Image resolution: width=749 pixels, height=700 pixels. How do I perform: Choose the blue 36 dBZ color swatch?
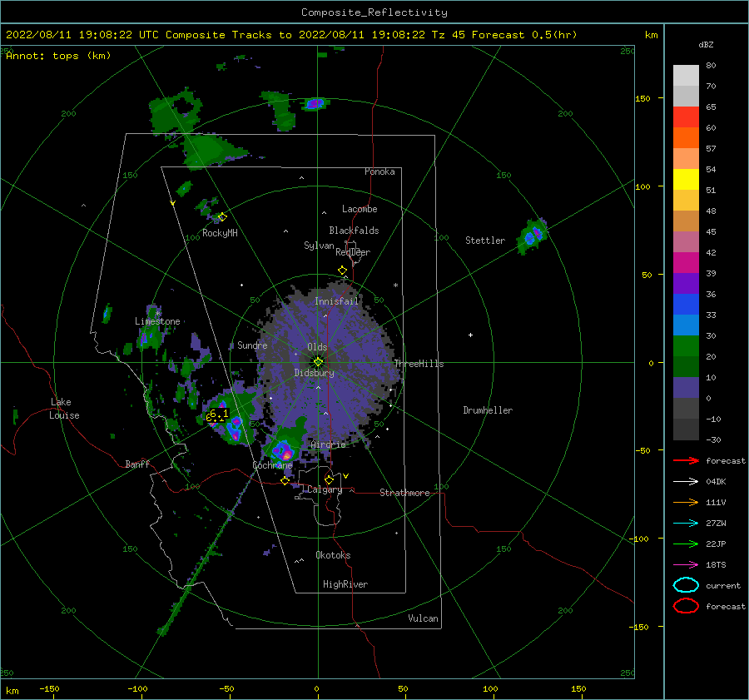tap(686, 305)
